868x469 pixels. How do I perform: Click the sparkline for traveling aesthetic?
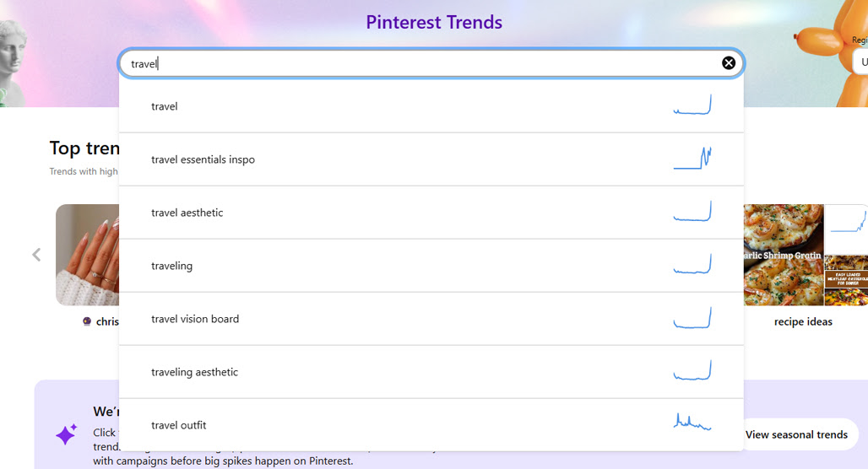(x=692, y=370)
